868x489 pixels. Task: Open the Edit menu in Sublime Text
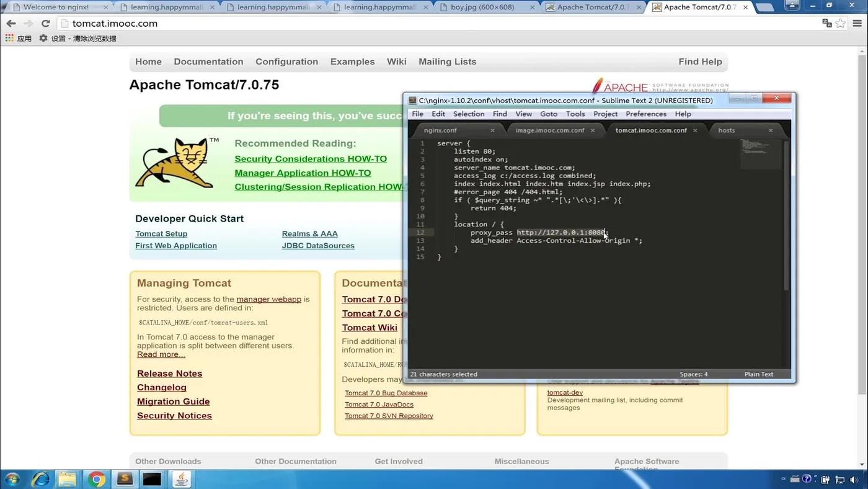click(x=438, y=114)
